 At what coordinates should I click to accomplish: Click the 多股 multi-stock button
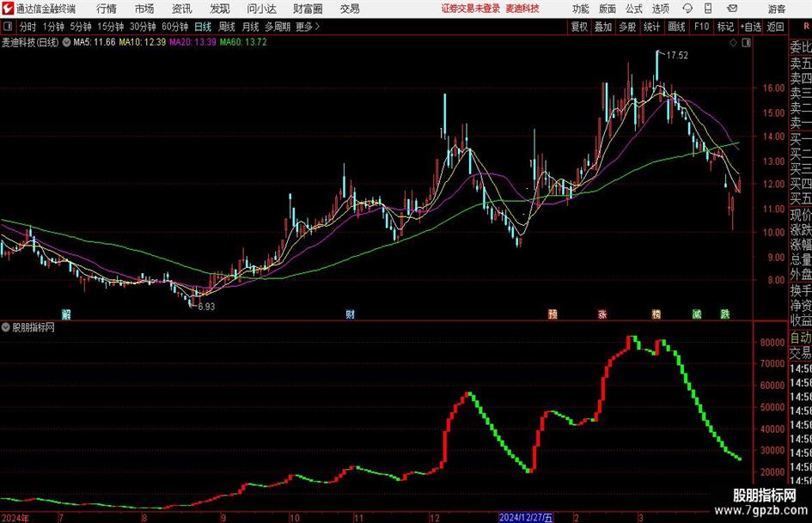627,27
